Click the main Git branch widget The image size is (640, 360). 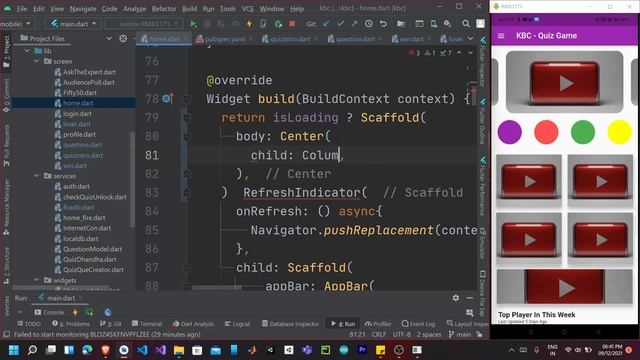click(x=460, y=334)
